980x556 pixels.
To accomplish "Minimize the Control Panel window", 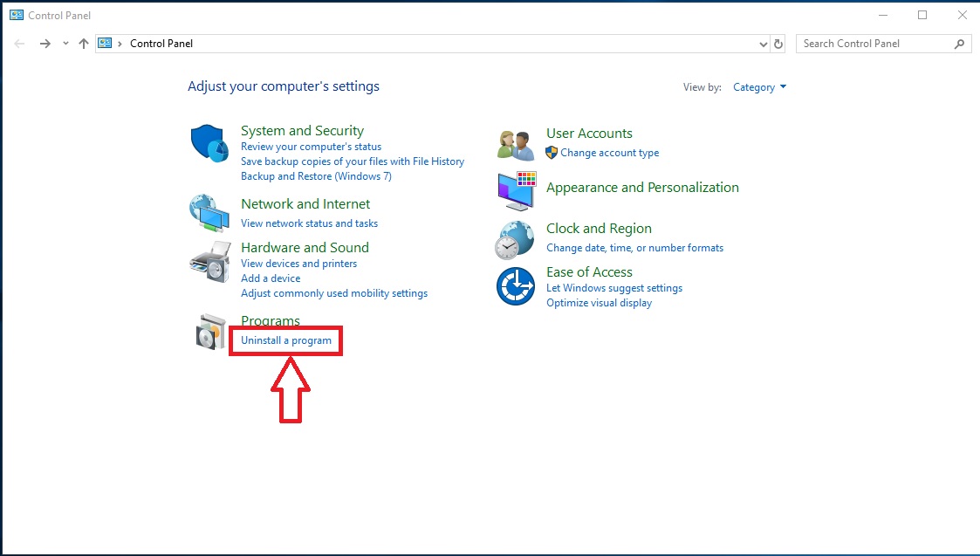I will 883,15.
